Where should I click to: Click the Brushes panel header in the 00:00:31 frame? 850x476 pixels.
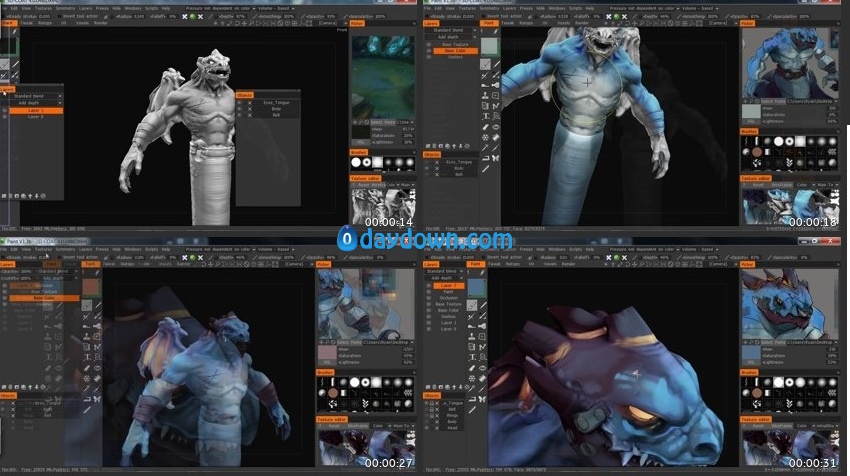(749, 372)
